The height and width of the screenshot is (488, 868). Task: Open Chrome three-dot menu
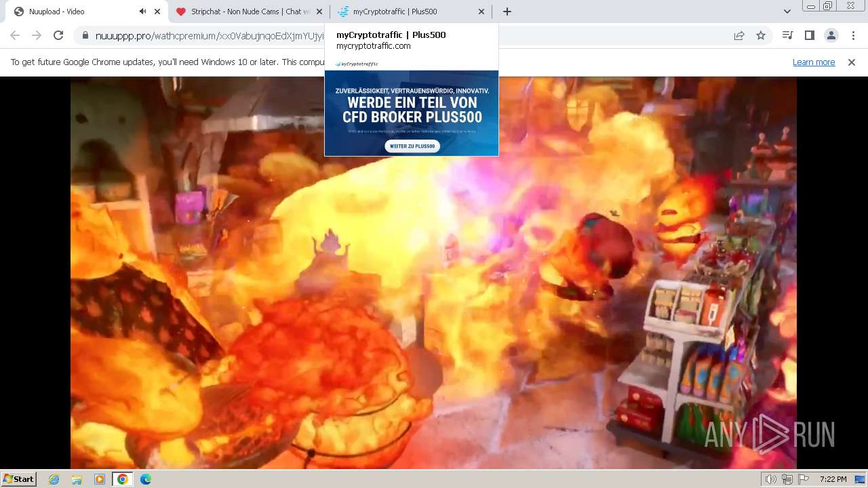(853, 36)
